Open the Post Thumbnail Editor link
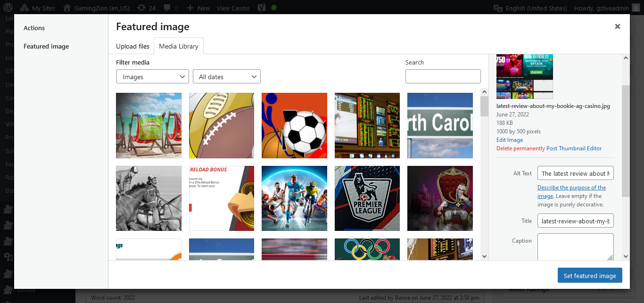This screenshot has width=644, height=303. pos(574,148)
